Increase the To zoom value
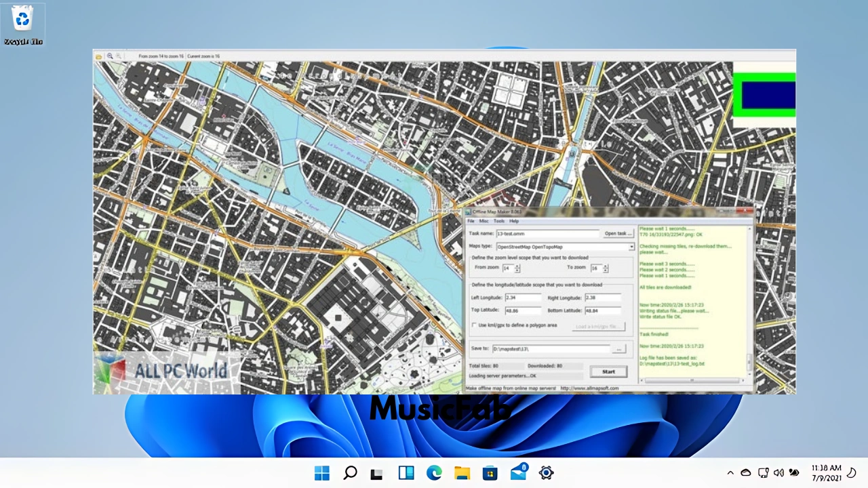The width and height of the screenshot is (868, 488). click(605, 266)
